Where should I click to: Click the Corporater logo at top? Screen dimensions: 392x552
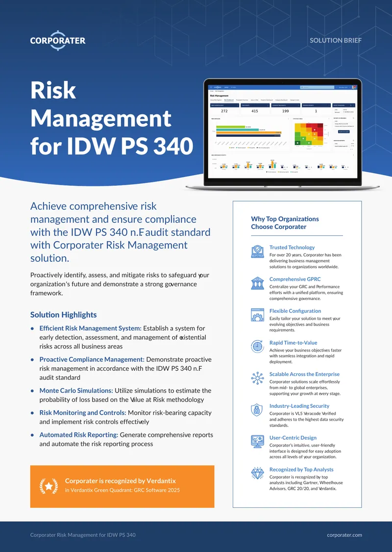point(58,41)
